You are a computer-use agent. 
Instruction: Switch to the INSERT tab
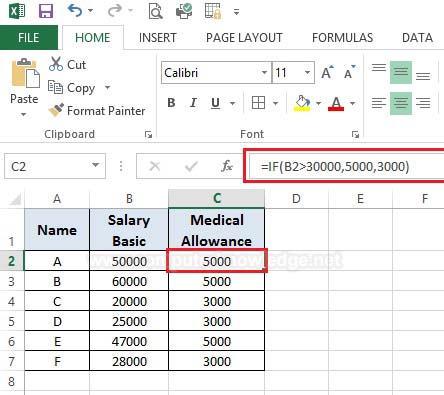(x=157, y=38)
